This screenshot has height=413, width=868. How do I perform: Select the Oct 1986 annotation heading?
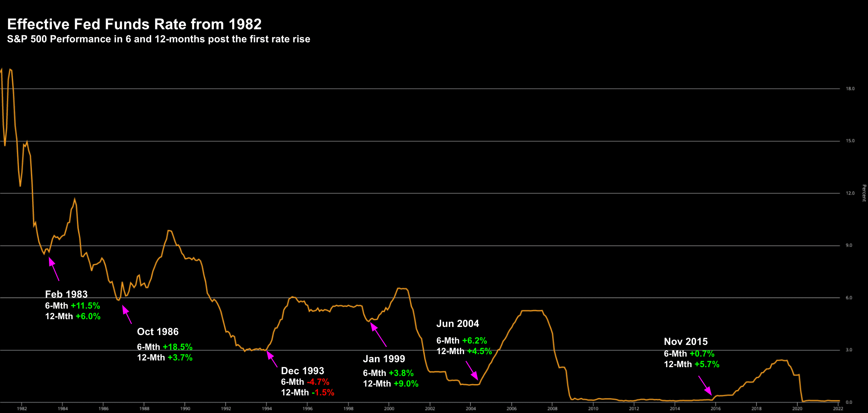point(157,332)
